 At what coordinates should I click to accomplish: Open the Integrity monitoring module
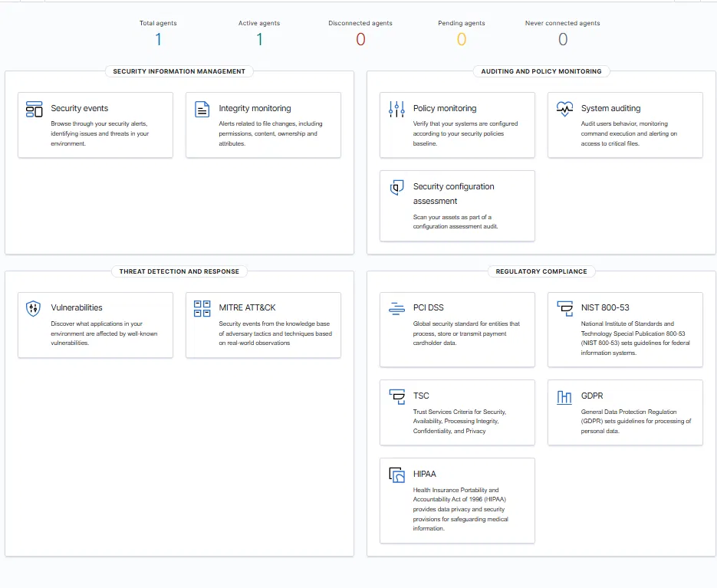(263, 125)
